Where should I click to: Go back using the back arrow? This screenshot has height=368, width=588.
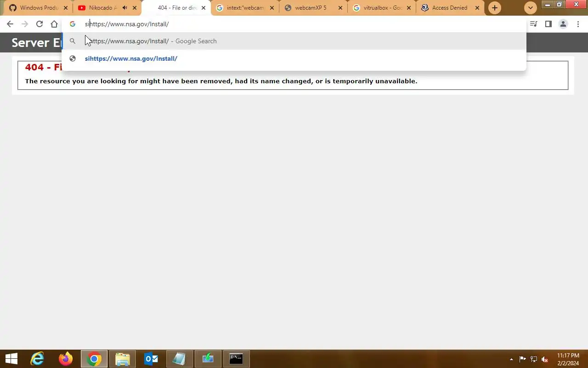click(x=10, y=24)
